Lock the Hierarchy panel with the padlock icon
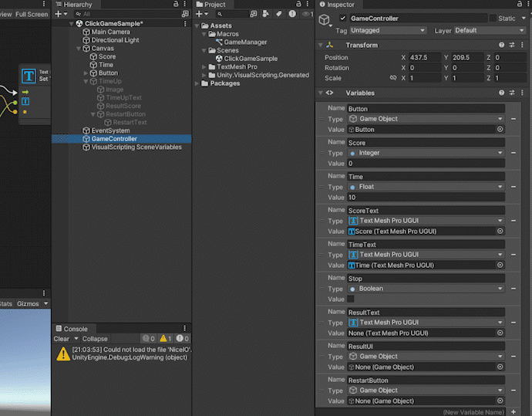The height and width of the screenshot is (416, 532). point(176,4)
